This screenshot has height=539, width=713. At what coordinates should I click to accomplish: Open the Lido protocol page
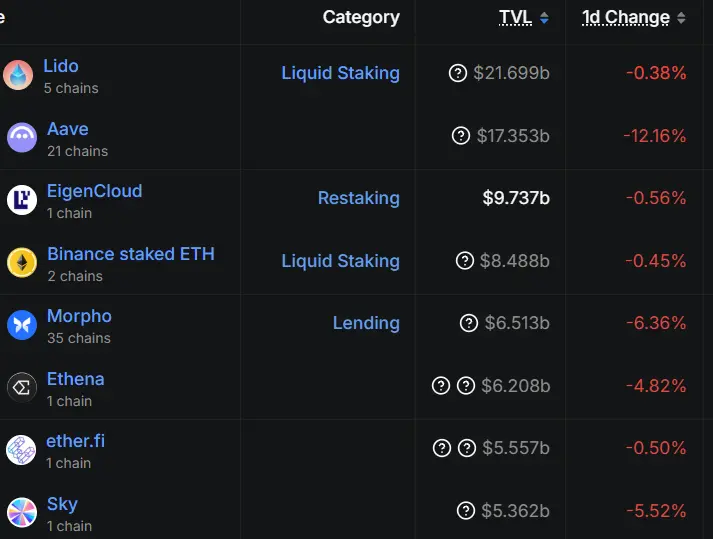pyautogui.click(x=61, y=66)
